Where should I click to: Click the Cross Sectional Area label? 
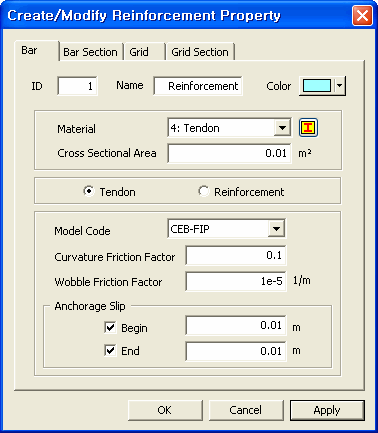107,153
